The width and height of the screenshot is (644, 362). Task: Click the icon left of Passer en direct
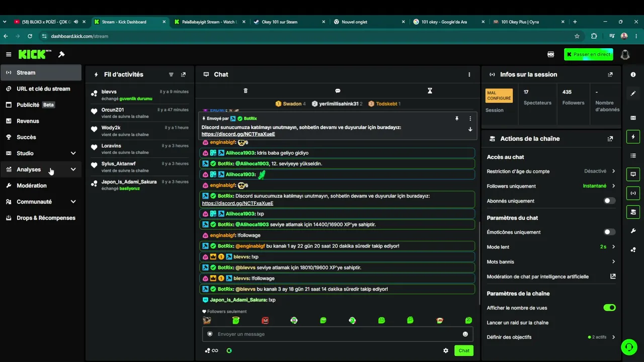[551, 54]
